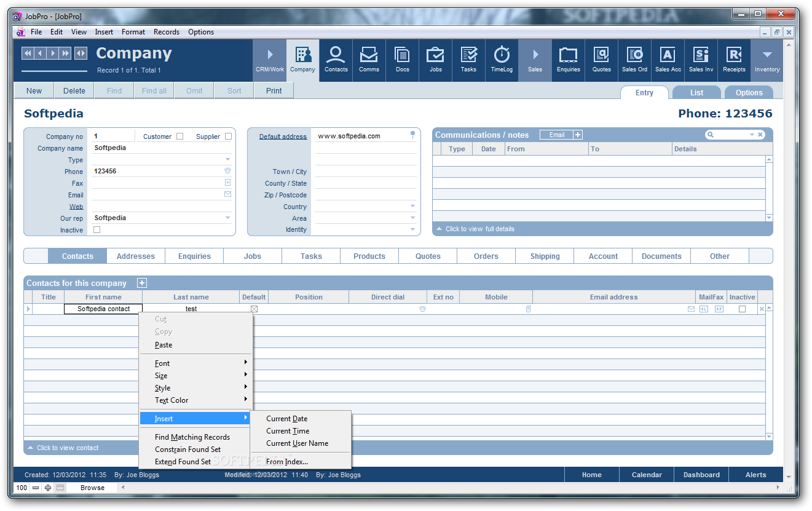Open communications search options dropdown arrow
This screenshot has height=511, width=812.
click(x=751, y=135)
